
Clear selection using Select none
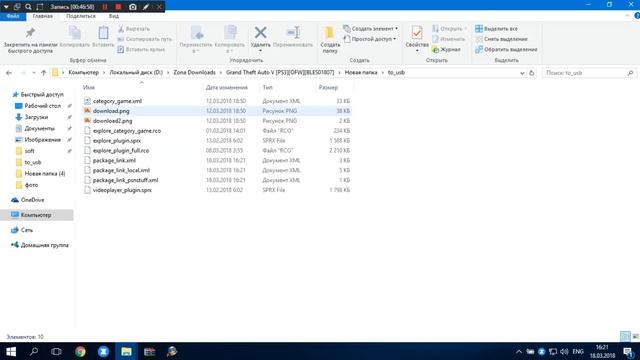pyautogui.click(x=501, y=39)
